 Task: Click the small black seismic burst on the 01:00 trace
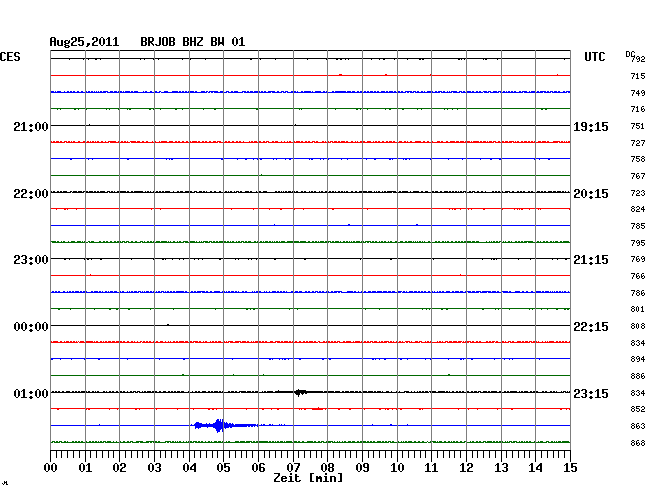point(301,392)
